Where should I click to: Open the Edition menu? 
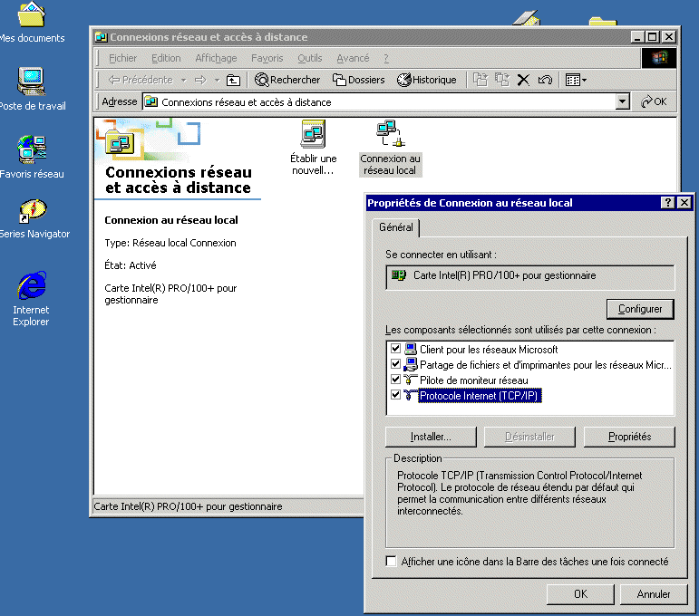pyautogui.click(x=166, y=58)
